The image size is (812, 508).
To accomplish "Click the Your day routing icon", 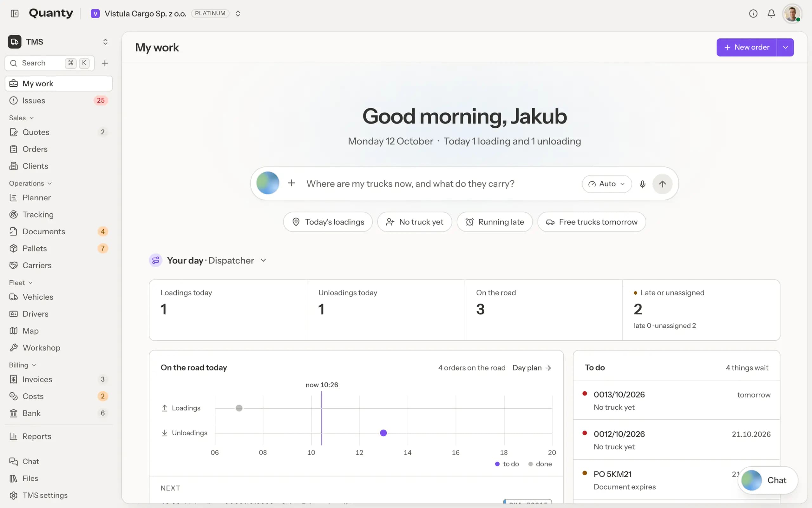I will point(156,260).
